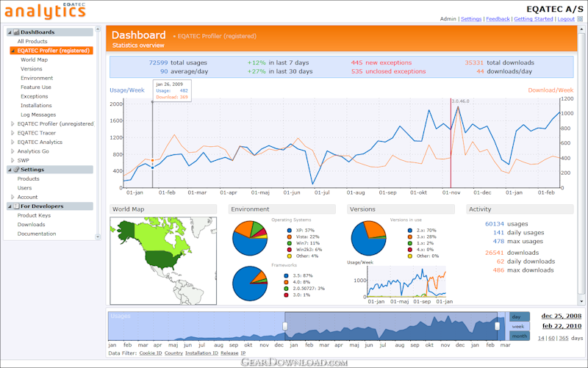Set range to 365 days
The width and height of the screenshot is (588, 368).
[x=564, y=338]
